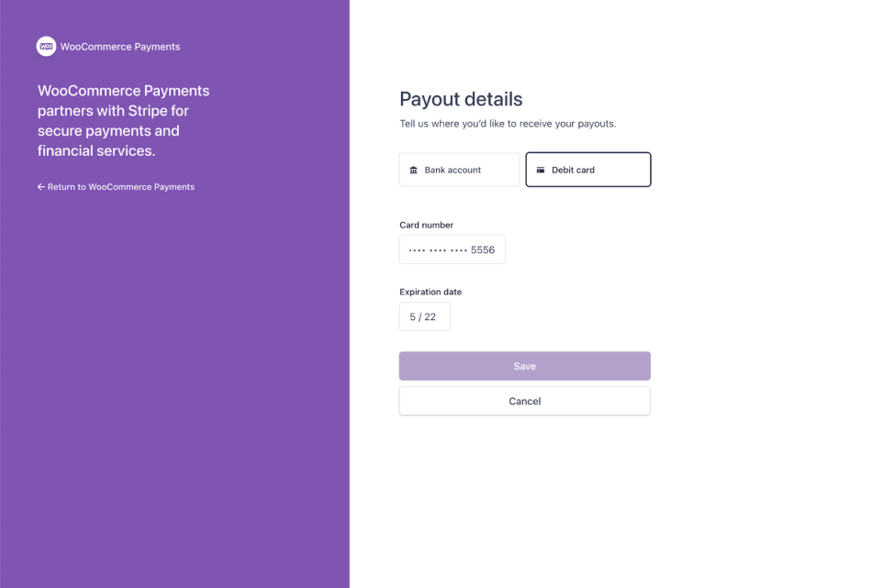Click the 5556 card number ending digits

483,250
